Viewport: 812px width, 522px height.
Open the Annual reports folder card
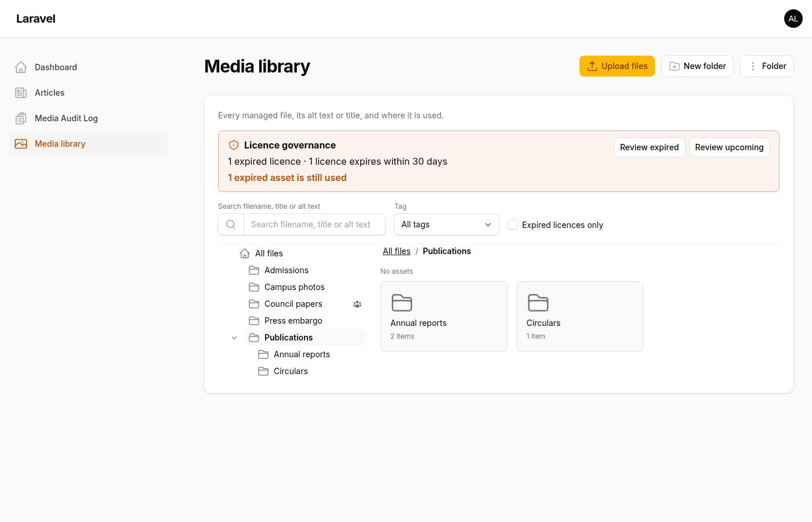tap(444, 316)
